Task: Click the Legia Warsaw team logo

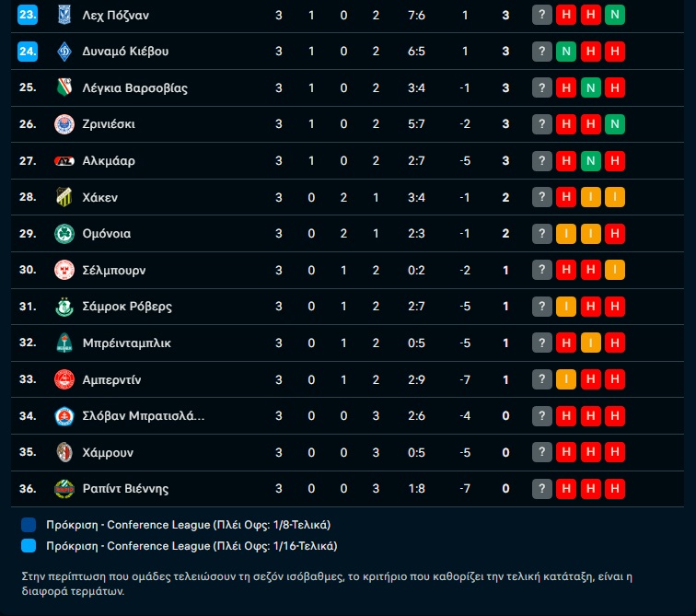Action: pyautogui.click(x=64, y=88)
